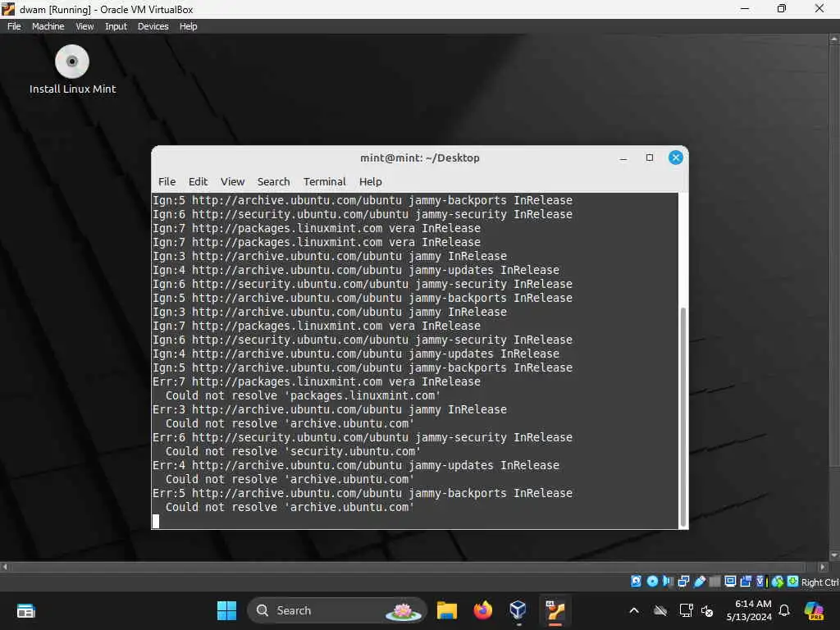Click VirtualBox scroll down arrow
The image size is (840, 630).
tap(834, 555)
